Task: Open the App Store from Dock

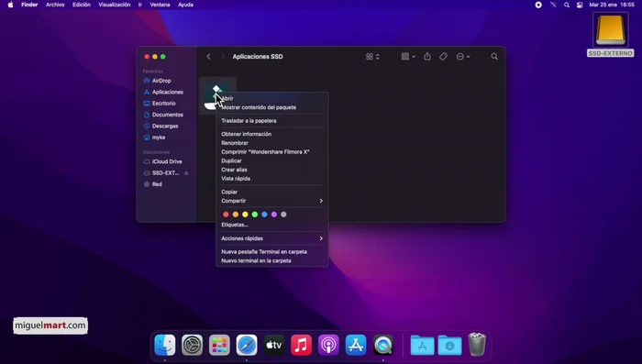Action: [356, 345]
